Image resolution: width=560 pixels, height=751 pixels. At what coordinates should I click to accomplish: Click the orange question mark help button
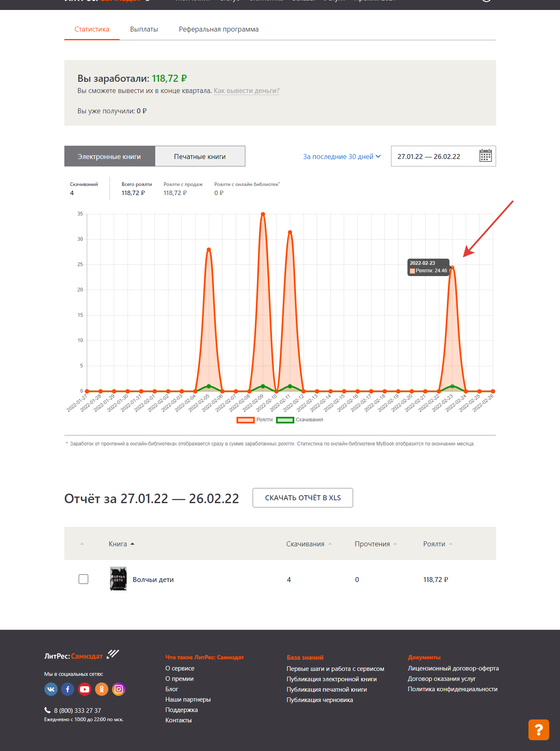click(539, 729)
